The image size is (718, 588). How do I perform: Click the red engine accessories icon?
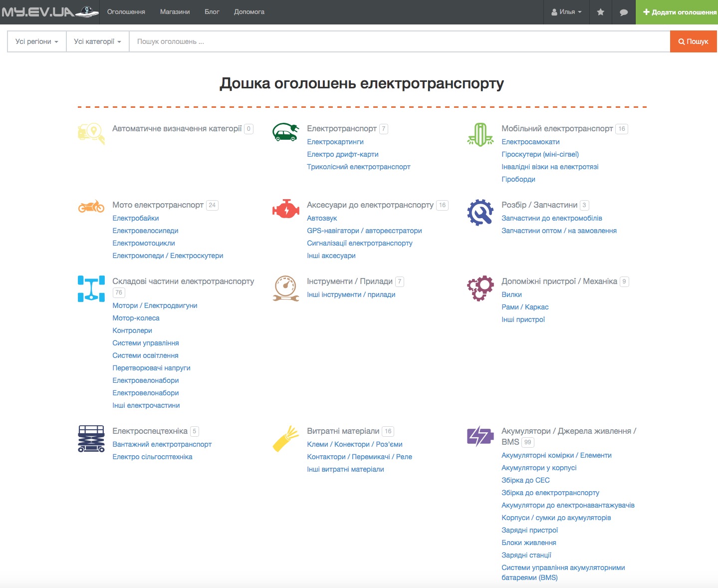285,209
